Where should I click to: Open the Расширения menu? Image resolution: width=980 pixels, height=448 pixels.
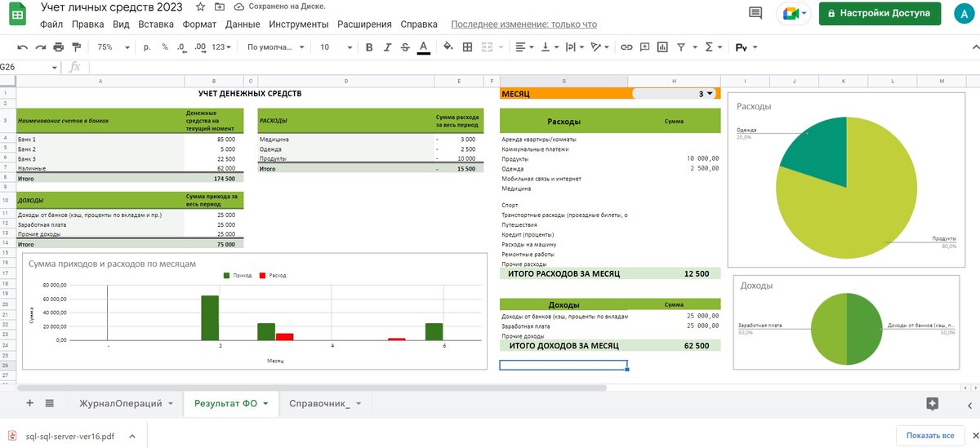click(x=363, y=24)
